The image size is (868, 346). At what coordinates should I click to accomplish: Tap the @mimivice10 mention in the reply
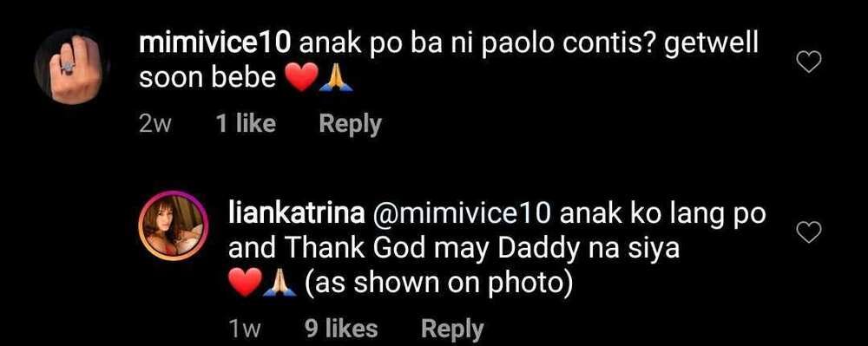click(463, 214)
